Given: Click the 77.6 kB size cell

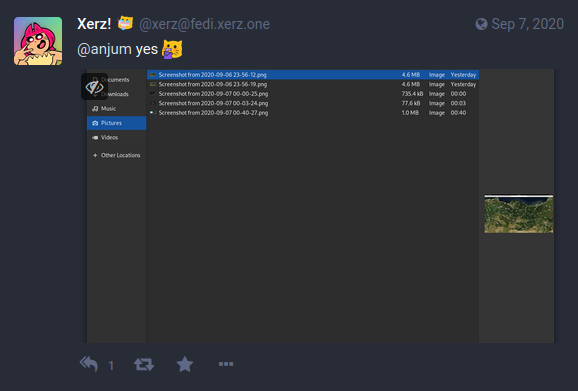Looking at the screenshot, I should pyautogui.click(x=411, y=103).
